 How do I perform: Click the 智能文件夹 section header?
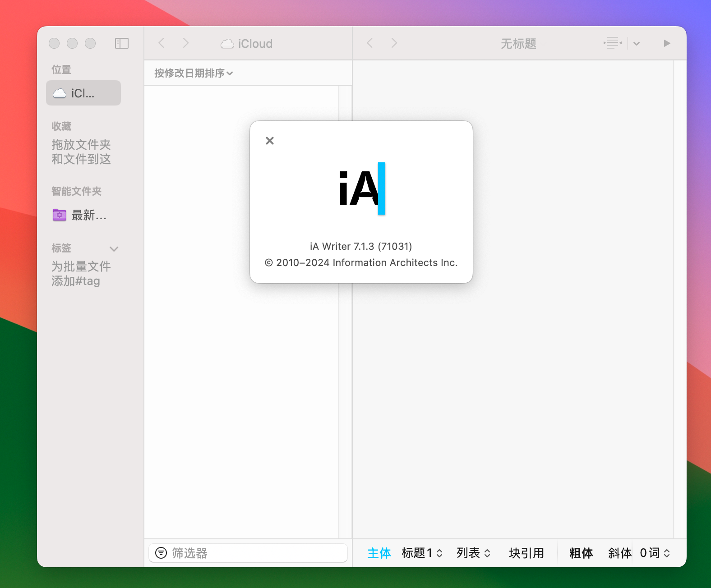[x=76, y=191]
